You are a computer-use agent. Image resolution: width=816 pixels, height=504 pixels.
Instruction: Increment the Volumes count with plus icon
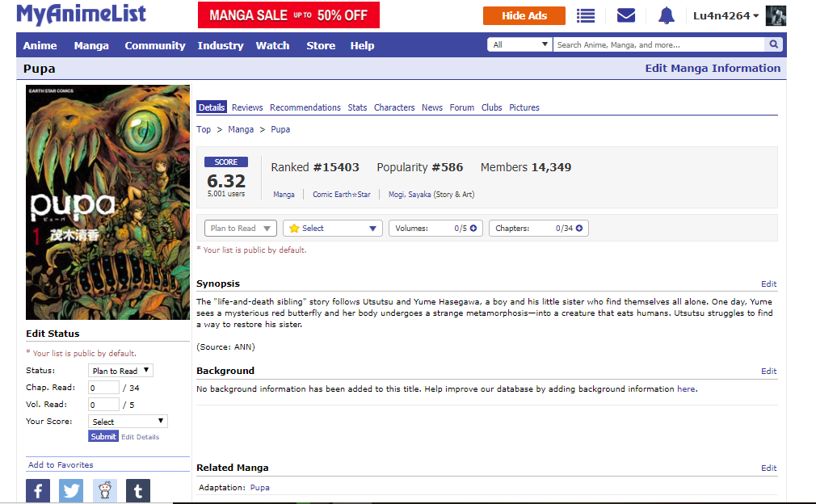click(x=473, y=229)
